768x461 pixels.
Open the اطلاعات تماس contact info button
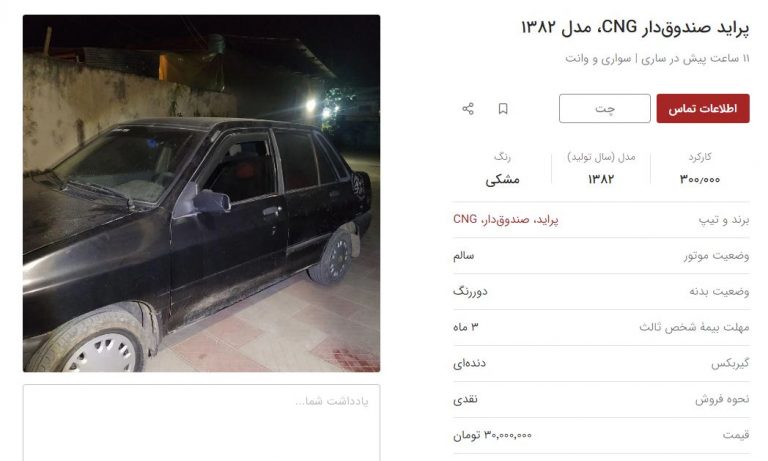(x=703, y=108)
